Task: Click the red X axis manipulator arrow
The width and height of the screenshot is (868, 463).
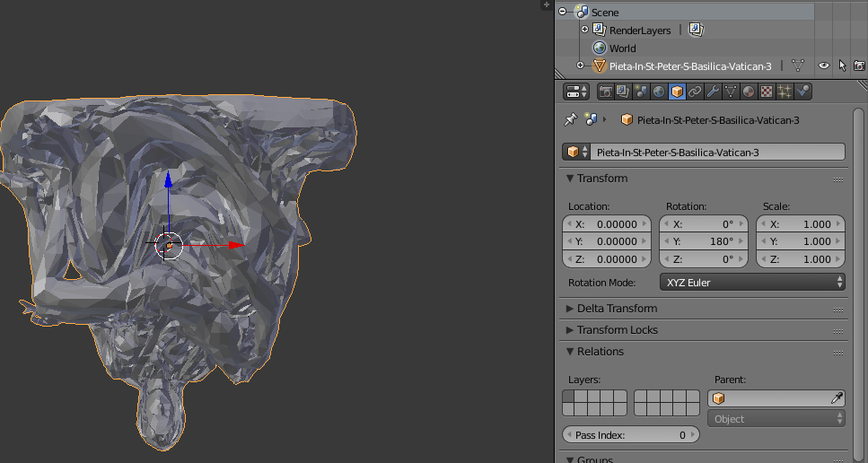Action: [x=236, y=245]
